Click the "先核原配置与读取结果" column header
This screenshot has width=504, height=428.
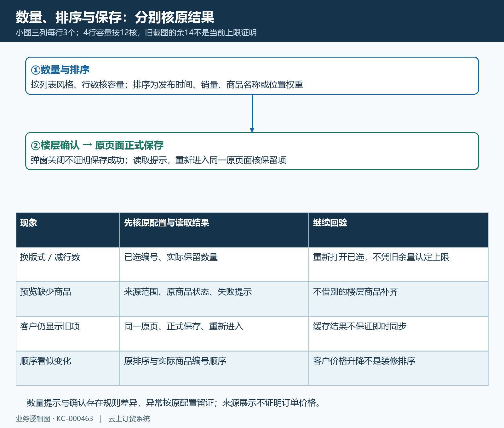pos(214,230)
